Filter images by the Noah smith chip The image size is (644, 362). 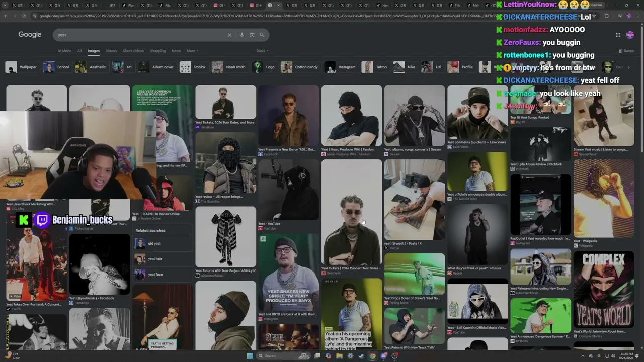[229, 67]
